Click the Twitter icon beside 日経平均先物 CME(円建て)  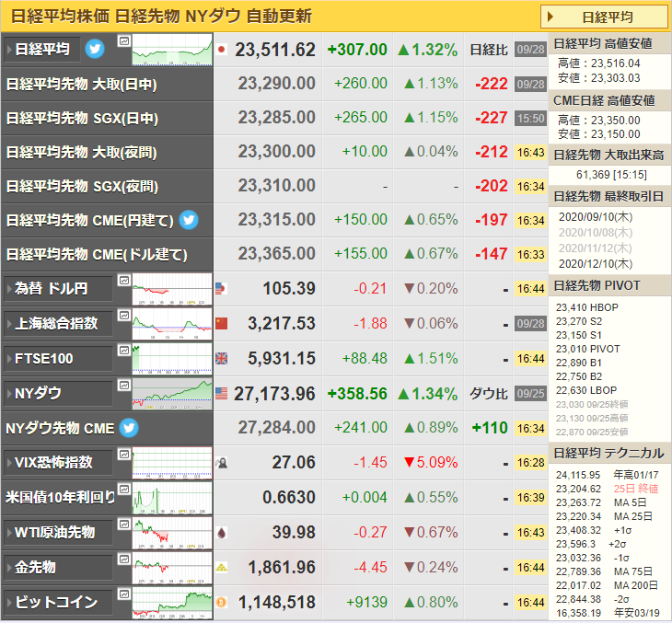pyautogui.click(x=189, y=220)
